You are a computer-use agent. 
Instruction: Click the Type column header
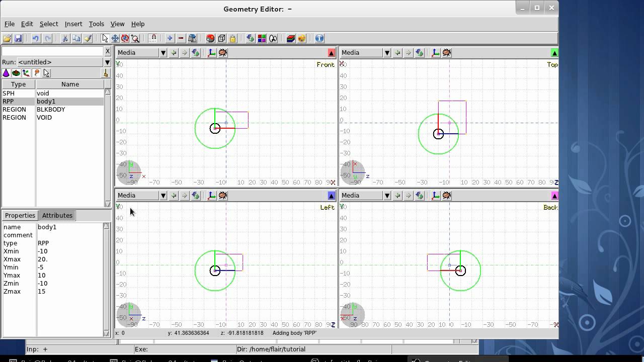[18, 84]
